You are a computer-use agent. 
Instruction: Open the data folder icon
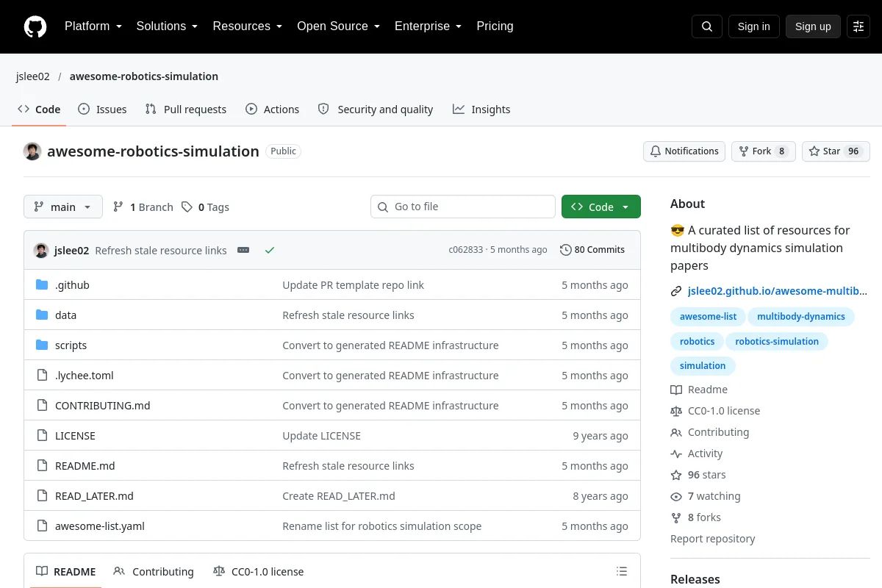coord(42,315)
